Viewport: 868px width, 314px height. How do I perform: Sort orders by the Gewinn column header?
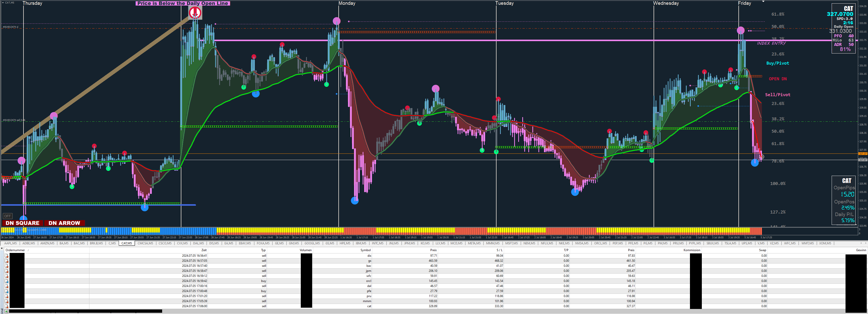click(861, 250)
